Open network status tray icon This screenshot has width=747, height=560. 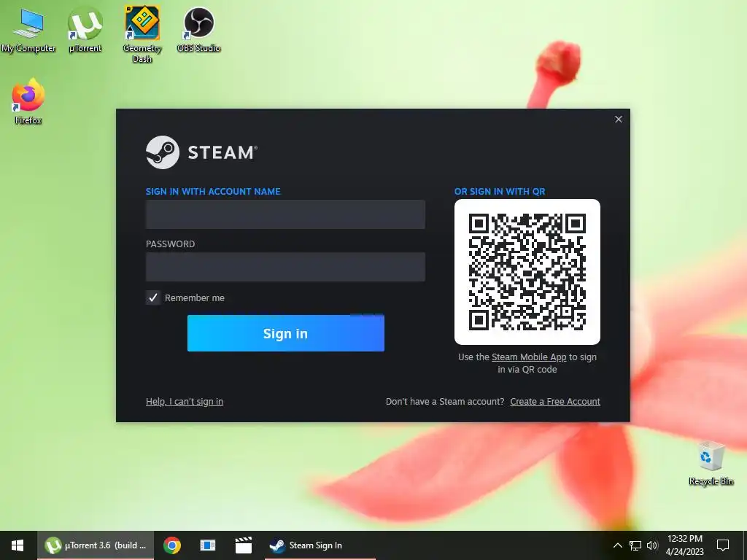pos(635,545)
